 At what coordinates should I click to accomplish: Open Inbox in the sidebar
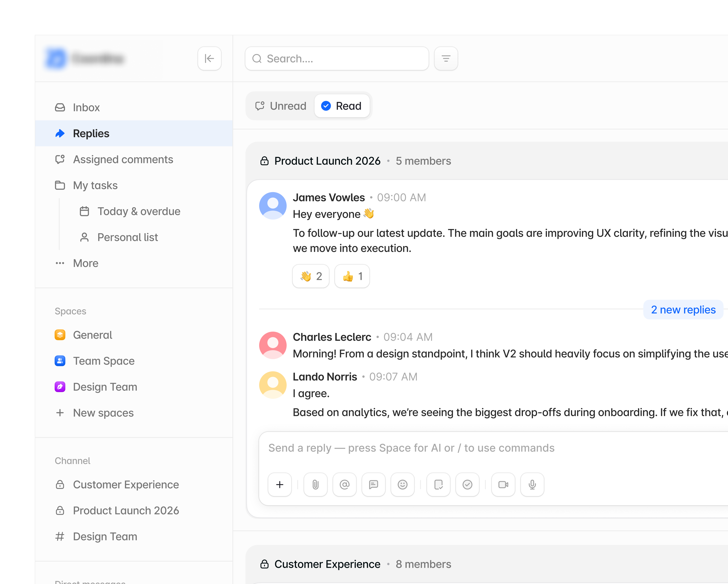pyautogui.click(x=134, y=107)
